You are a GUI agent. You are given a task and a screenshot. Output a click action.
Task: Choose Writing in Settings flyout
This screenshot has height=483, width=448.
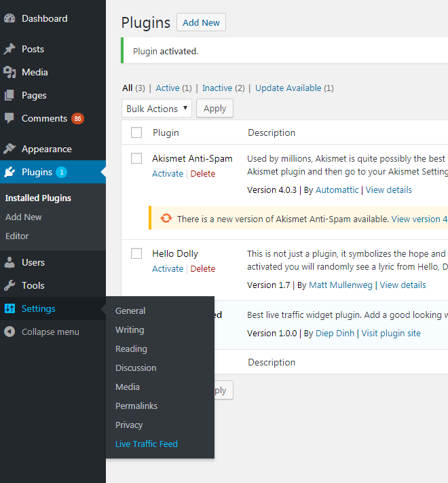130,330
